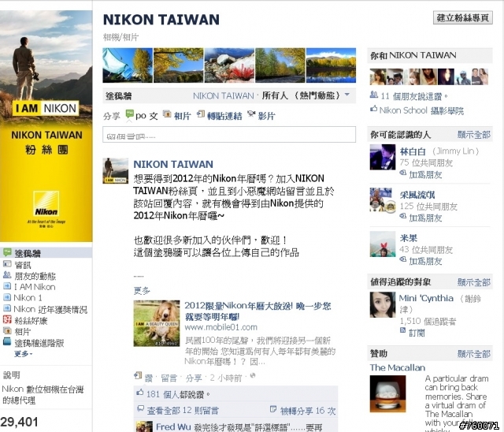The height and width of the screenshot is (432, 504).
Task: Click add-friend icon beside 采風流俍
Action: 403,216
